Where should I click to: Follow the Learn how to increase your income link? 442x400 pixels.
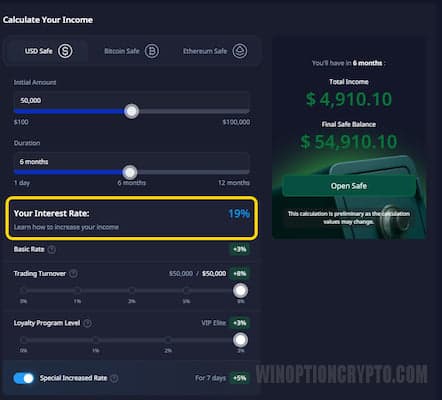pyautogui.click(x=66, y=227)
